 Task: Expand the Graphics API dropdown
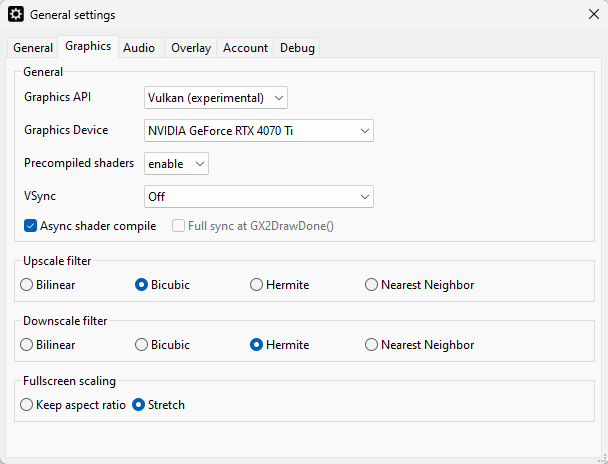tap(216, 97)
